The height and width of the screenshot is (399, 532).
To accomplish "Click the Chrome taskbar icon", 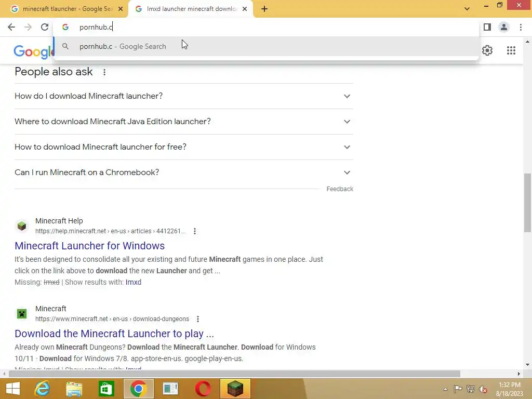I will (138, 389).
